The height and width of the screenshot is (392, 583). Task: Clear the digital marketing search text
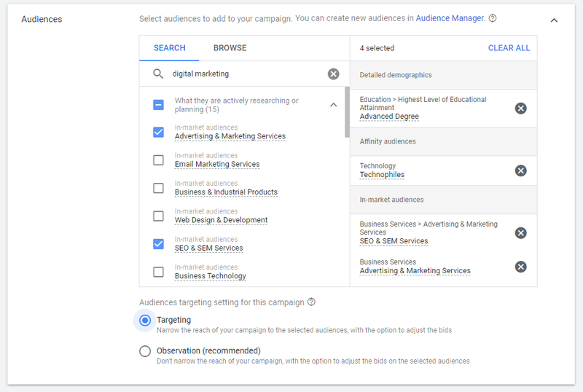[333, 74]
